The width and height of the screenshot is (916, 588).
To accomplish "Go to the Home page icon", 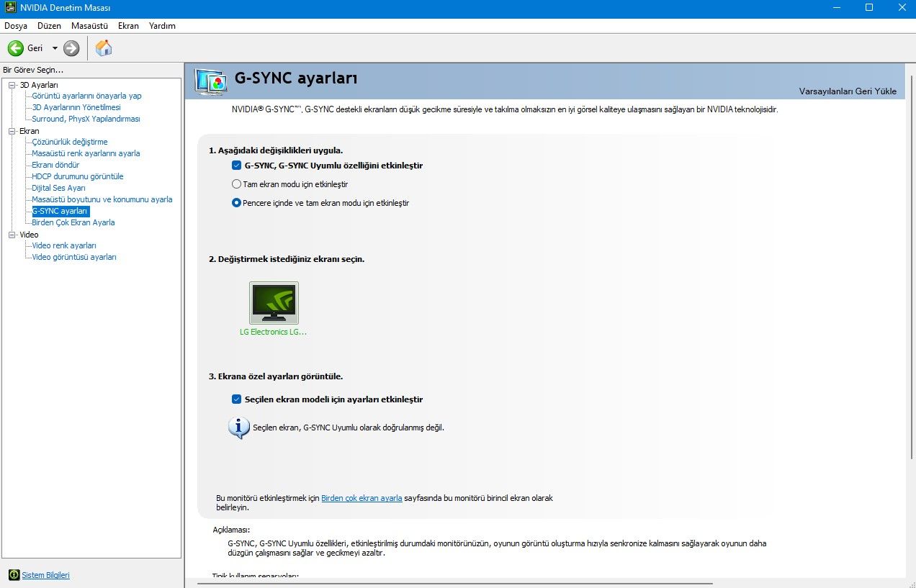I will 104,48.
